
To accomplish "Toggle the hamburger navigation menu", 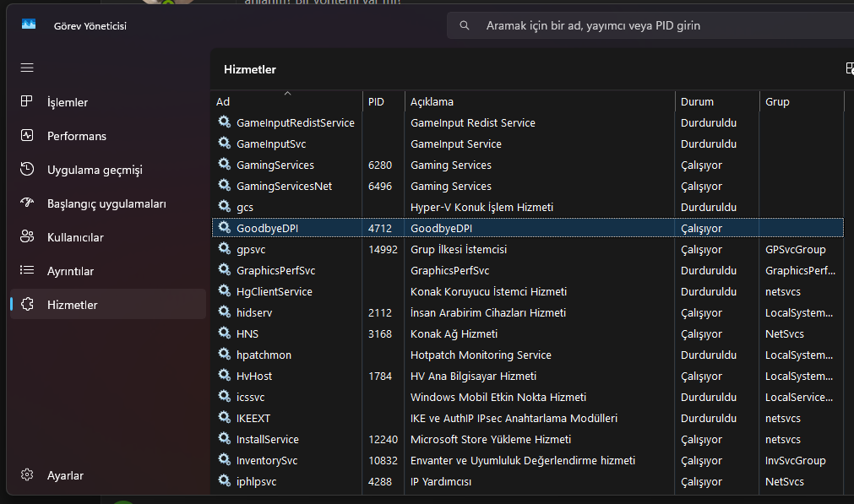I will [x=27, y=68].
